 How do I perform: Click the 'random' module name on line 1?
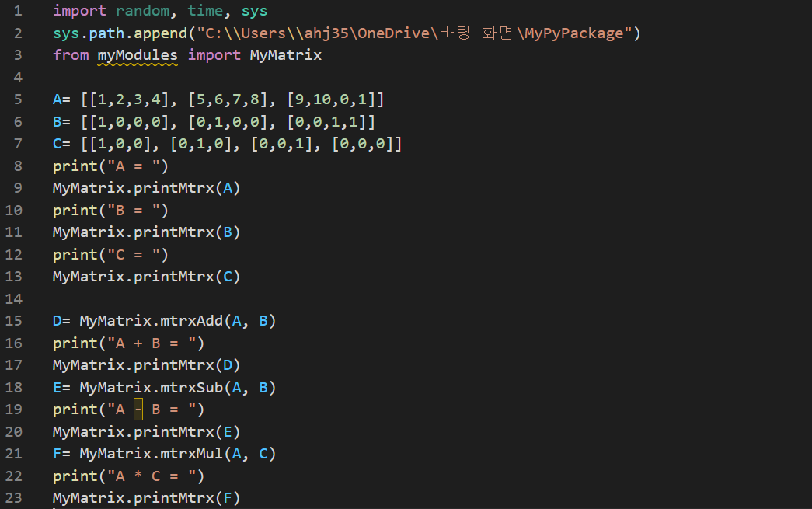(x=142, y=11)
